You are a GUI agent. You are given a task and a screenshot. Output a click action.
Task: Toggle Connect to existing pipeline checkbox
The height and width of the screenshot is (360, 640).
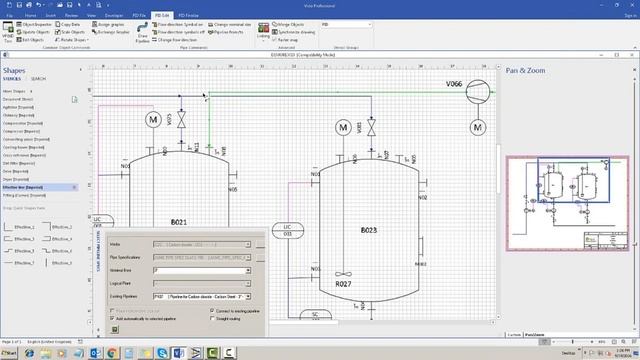pos(212,311)
